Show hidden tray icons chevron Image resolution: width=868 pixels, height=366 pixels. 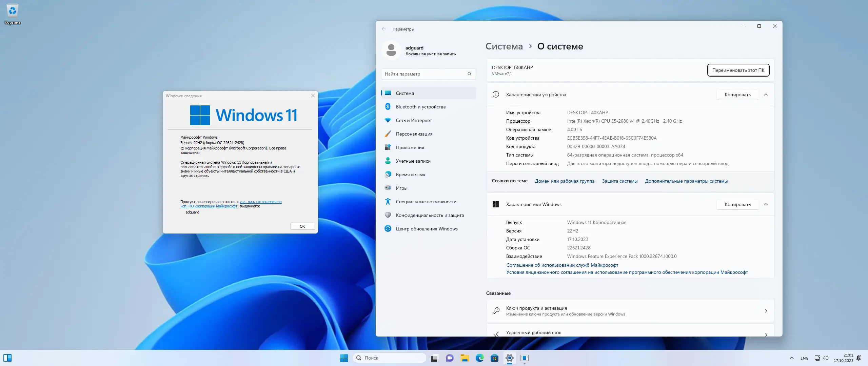click(x=792, y=358)
